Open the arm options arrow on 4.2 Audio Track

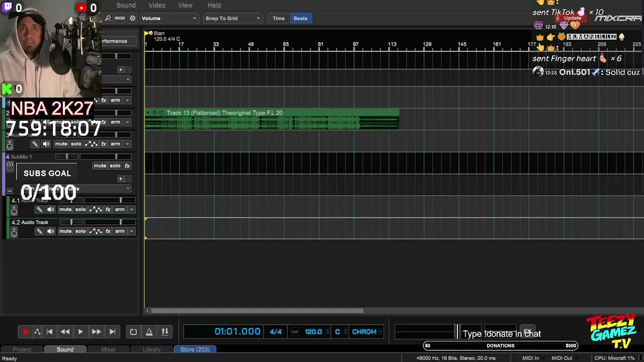[x=132, y=231]
